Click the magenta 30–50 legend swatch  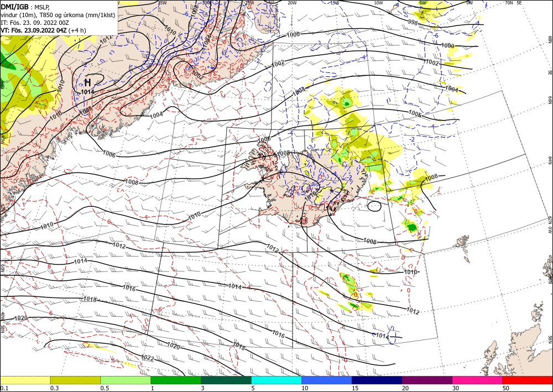(x=478, y=380)
